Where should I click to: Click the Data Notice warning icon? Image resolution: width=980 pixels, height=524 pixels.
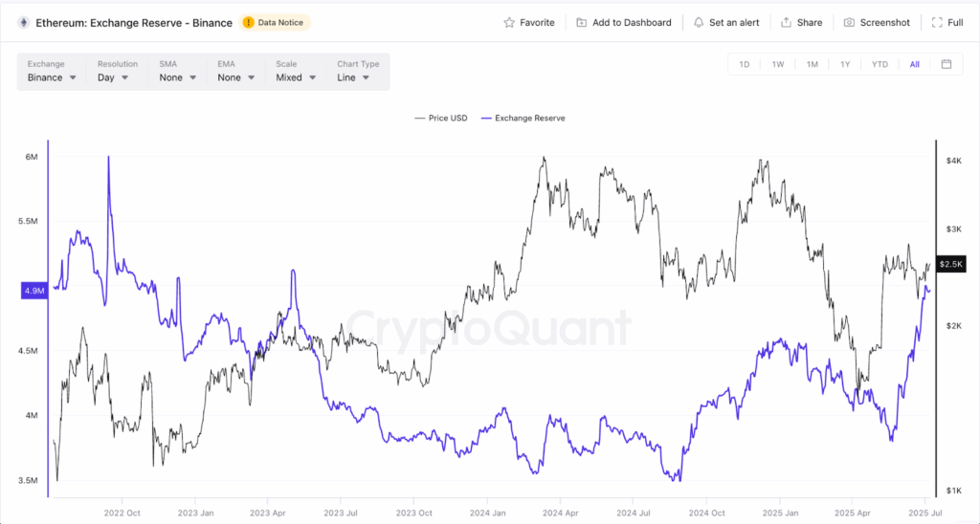tap(249, 22)
